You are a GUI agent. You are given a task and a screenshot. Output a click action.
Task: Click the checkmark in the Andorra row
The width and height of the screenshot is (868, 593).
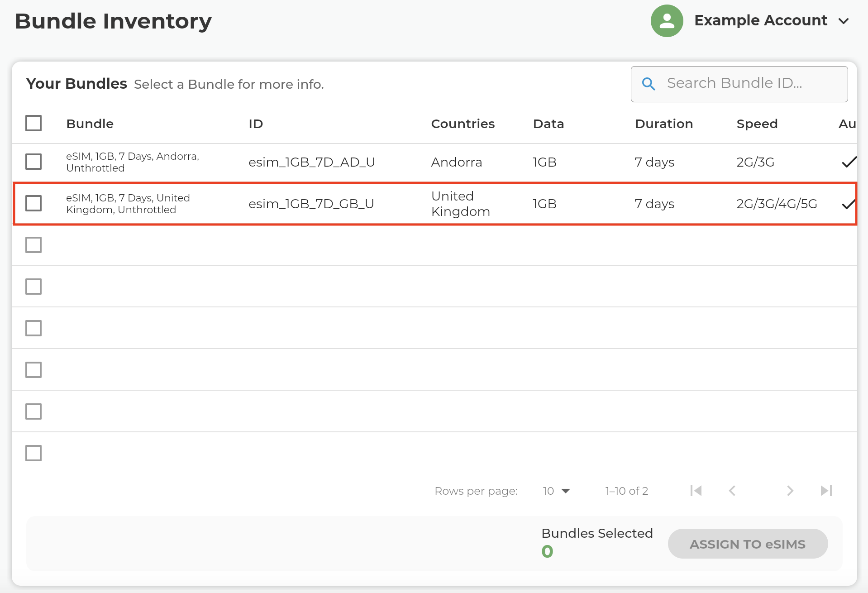(x=849, y=162)
